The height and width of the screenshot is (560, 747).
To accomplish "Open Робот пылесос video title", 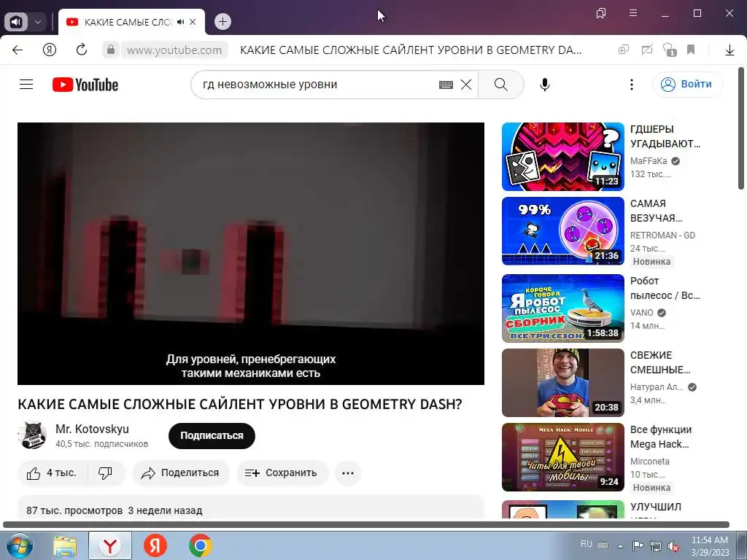I will coord(665,288).
